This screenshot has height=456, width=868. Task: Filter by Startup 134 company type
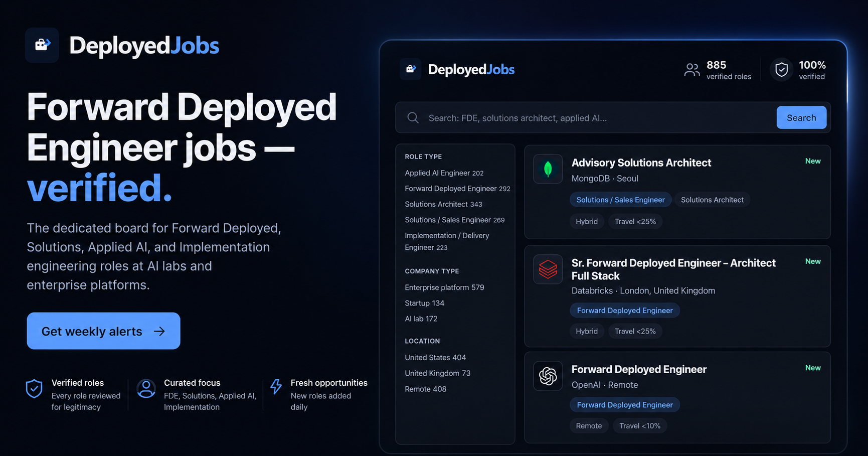point(424,303)
